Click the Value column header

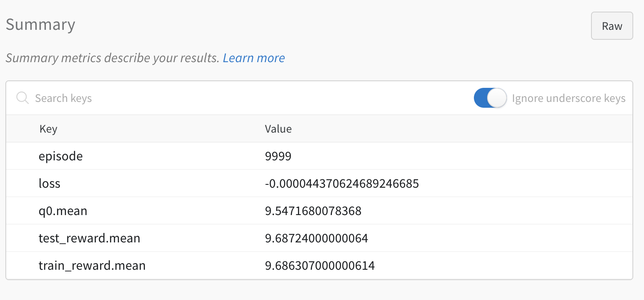278,129
